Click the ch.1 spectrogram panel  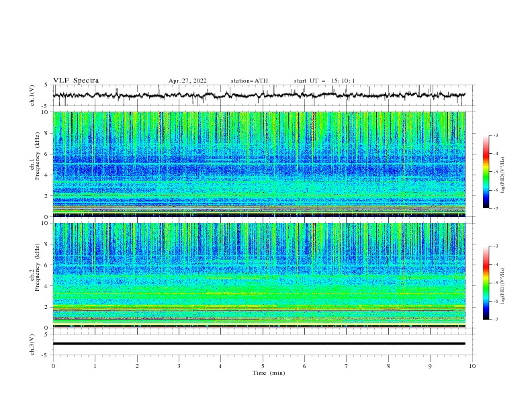pyautogui.click(x=259, y=164)
